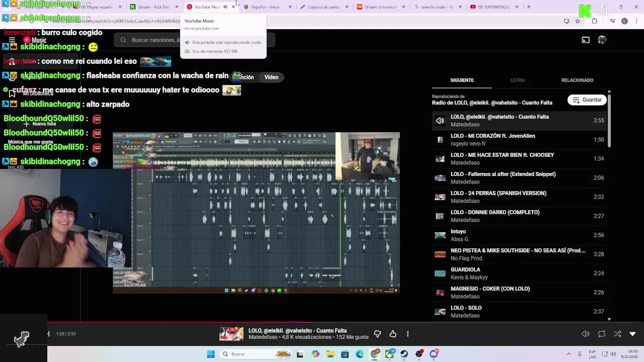The height and width of the screenshot is (362, 644).
Task: Open the hamburger guide menu
Action: [12, 40]
